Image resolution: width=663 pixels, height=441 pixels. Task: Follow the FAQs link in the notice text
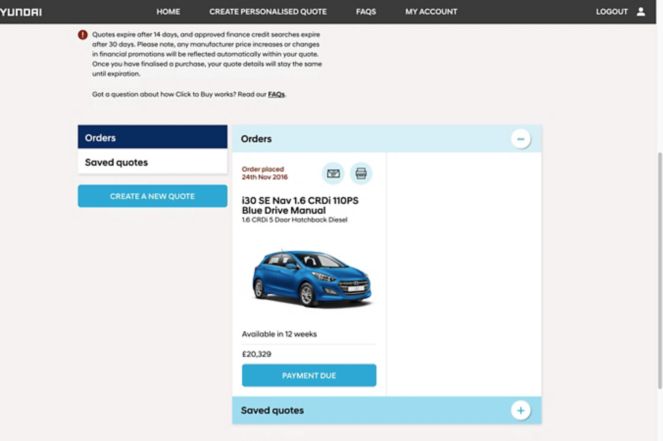(x=276, y=94)
